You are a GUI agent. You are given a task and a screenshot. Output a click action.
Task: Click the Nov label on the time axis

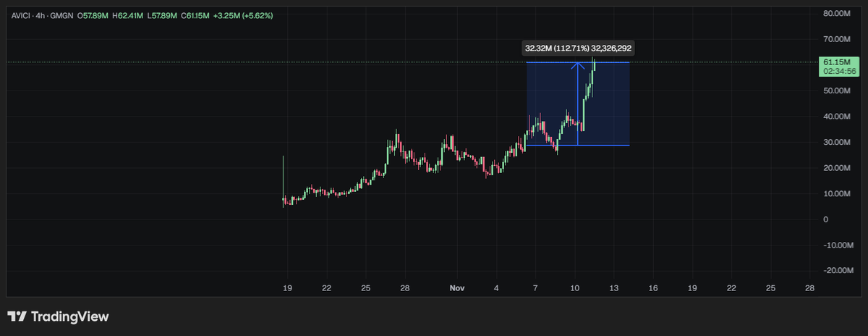(456, 288)
